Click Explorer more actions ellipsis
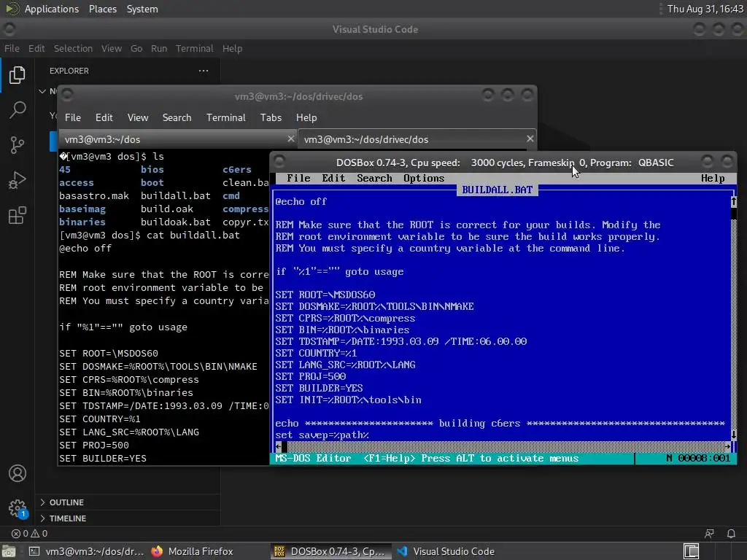The image size is (747, 560). (x=204, y=71)
